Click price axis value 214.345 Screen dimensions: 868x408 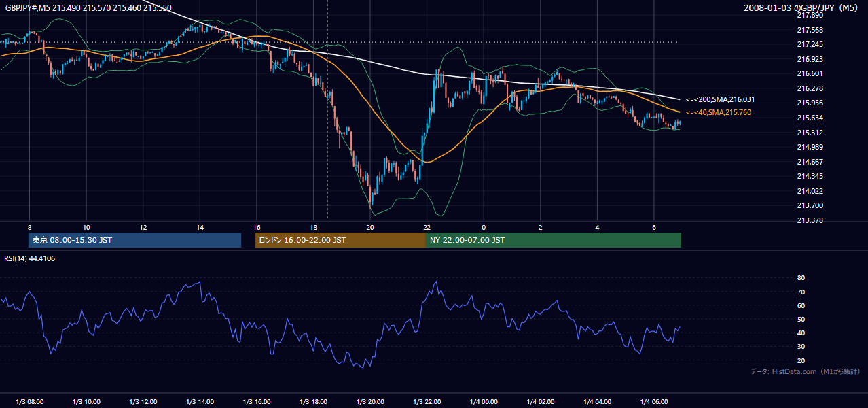click(x=809, y=176)
